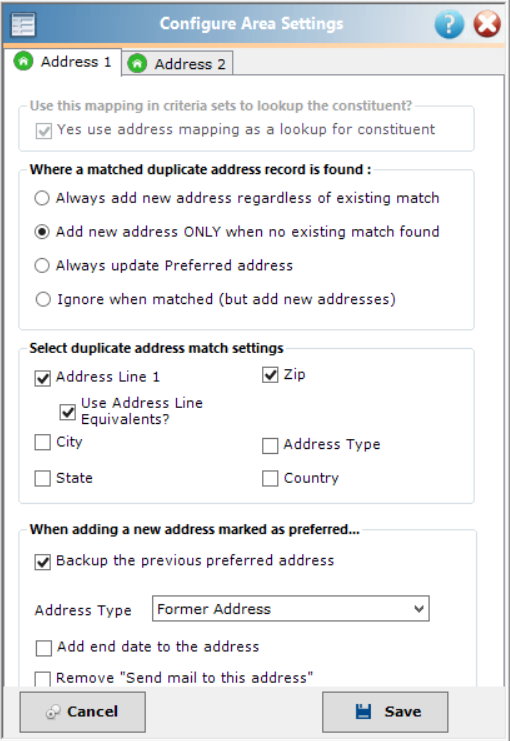Click the green home icon on Address 1 tab
510x741 pixels.
click(23, 61)
